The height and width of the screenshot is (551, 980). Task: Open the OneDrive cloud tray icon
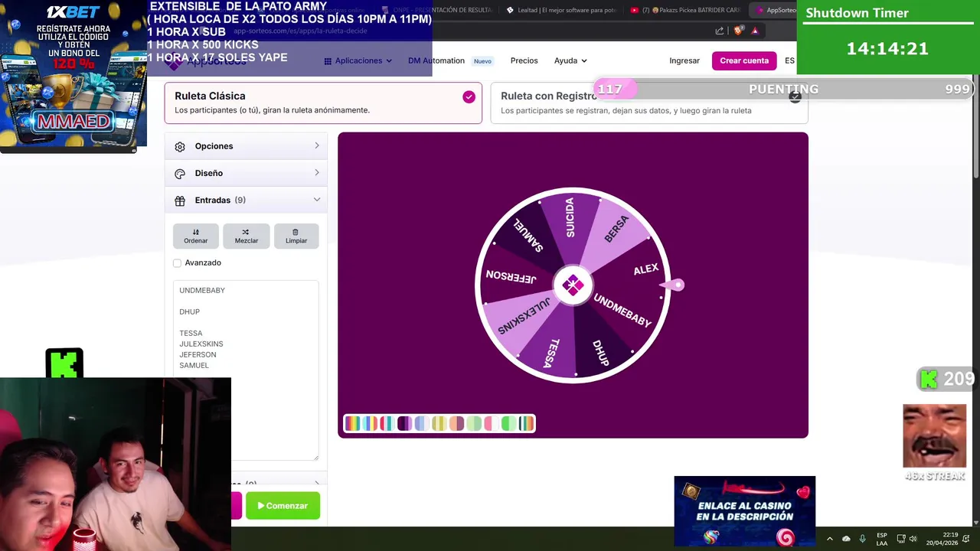846,539
